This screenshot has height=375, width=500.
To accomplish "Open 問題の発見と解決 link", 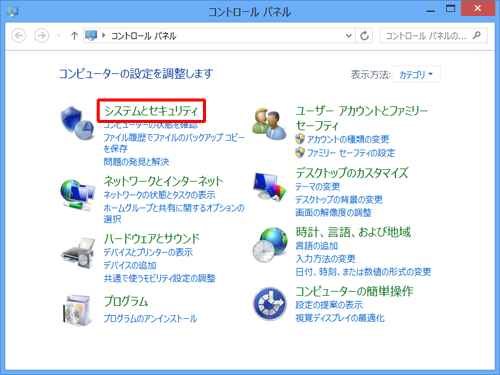I will [136, 162].
